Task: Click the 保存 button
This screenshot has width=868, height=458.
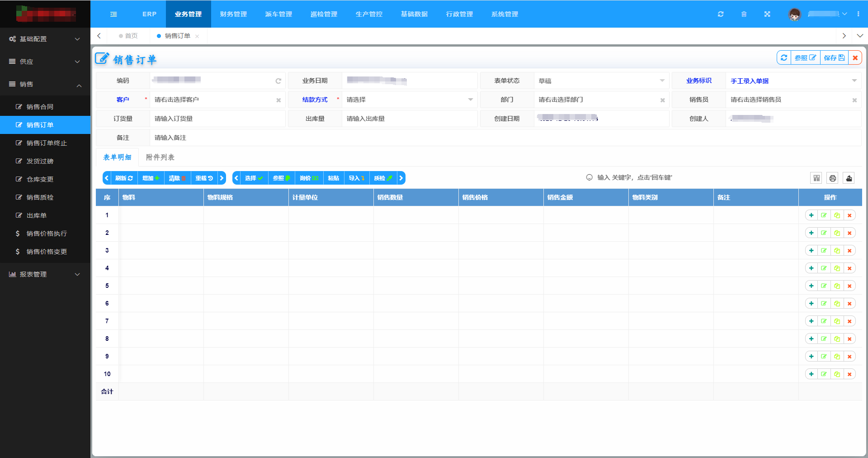Action: (x=834, y=58)
